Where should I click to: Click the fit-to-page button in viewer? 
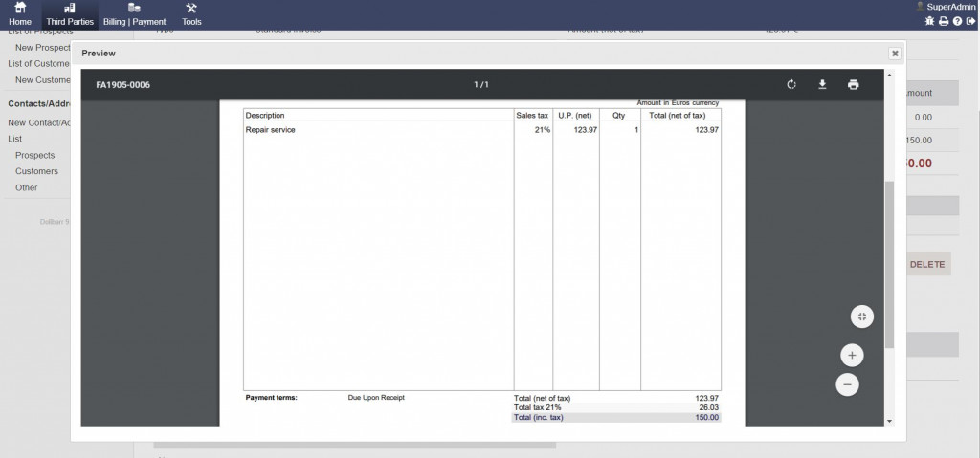point(861,316)
